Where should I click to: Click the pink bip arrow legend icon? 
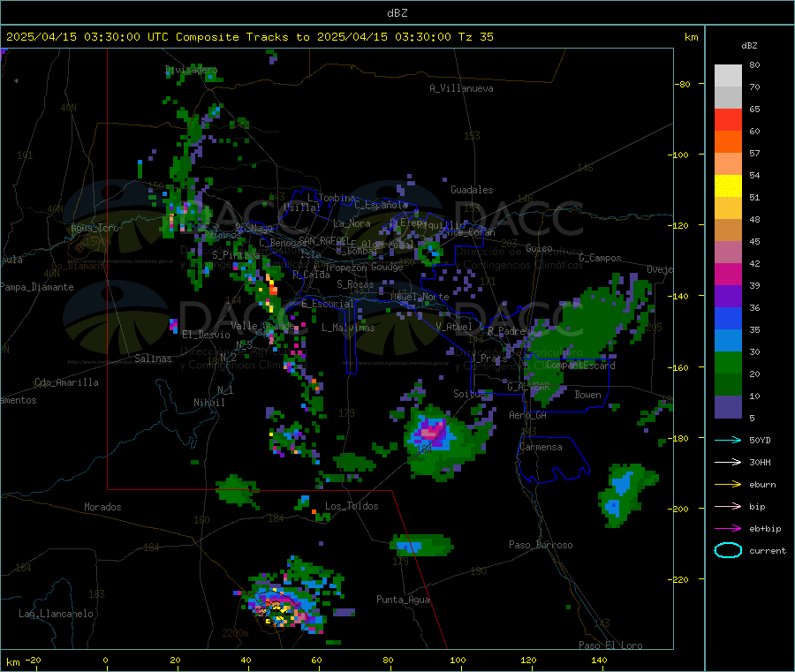tap(728, 506)
